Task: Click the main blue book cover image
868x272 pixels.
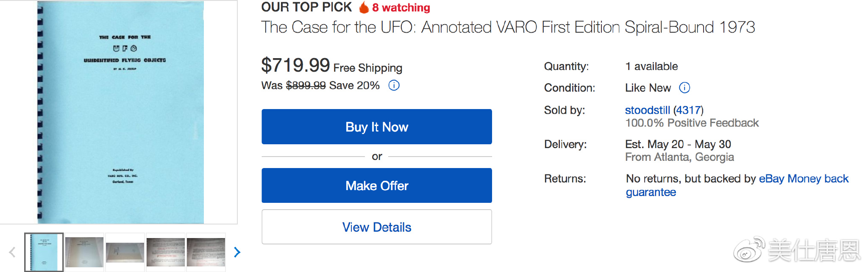Action: [x=121, y=112]
